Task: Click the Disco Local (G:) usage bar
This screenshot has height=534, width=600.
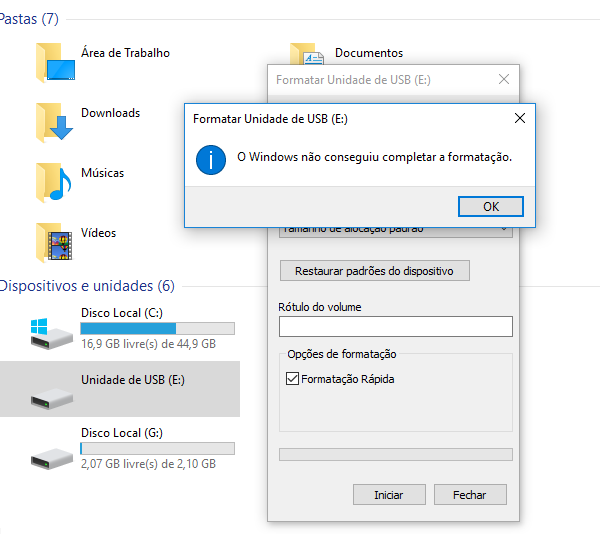Action: point(157,448)
